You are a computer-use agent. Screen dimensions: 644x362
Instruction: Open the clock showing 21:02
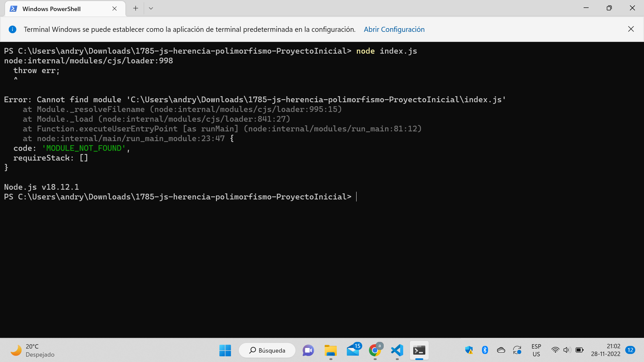606,350
